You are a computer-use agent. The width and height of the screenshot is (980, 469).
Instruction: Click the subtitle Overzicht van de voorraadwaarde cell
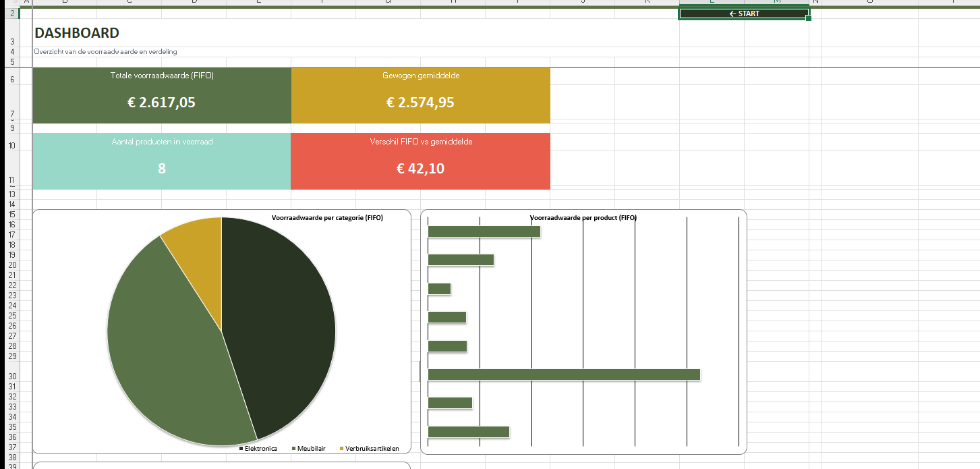pyautogui.click(x=106, y=52)
